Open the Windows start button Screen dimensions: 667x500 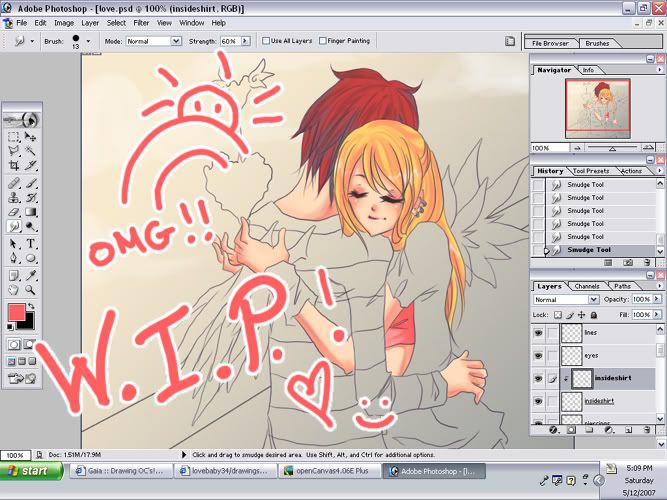(32, 471)
